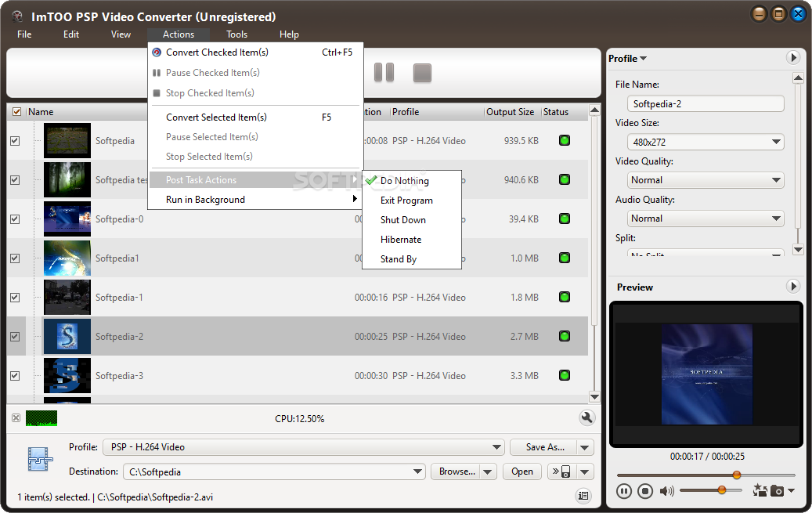Open the Video Size 480x272 dropdown
Screen dimensions: 812x513
706,142
